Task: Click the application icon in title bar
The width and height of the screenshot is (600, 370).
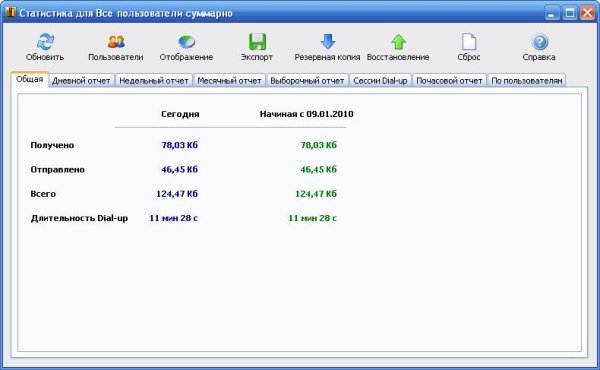Action: 10,12
